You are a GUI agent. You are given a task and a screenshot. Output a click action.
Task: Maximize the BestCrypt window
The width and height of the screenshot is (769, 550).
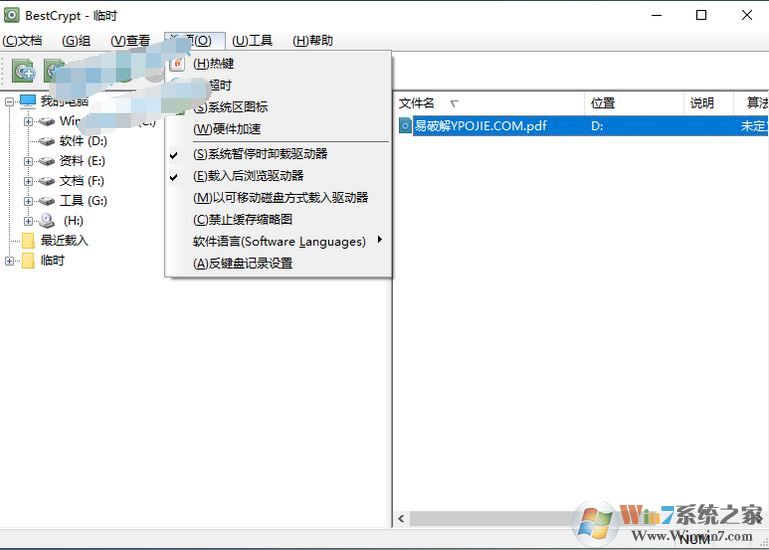(701, 15)
